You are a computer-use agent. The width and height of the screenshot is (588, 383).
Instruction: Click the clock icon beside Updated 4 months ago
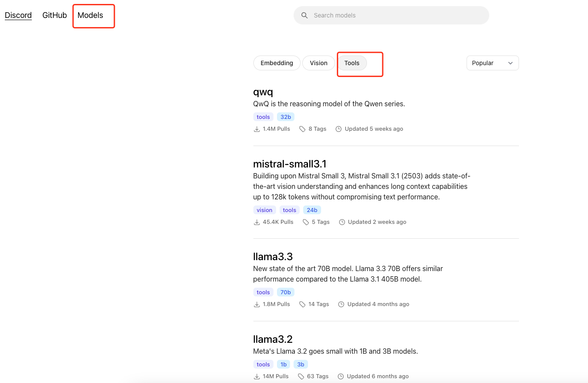pyautogui.click(x=341, y=304)
